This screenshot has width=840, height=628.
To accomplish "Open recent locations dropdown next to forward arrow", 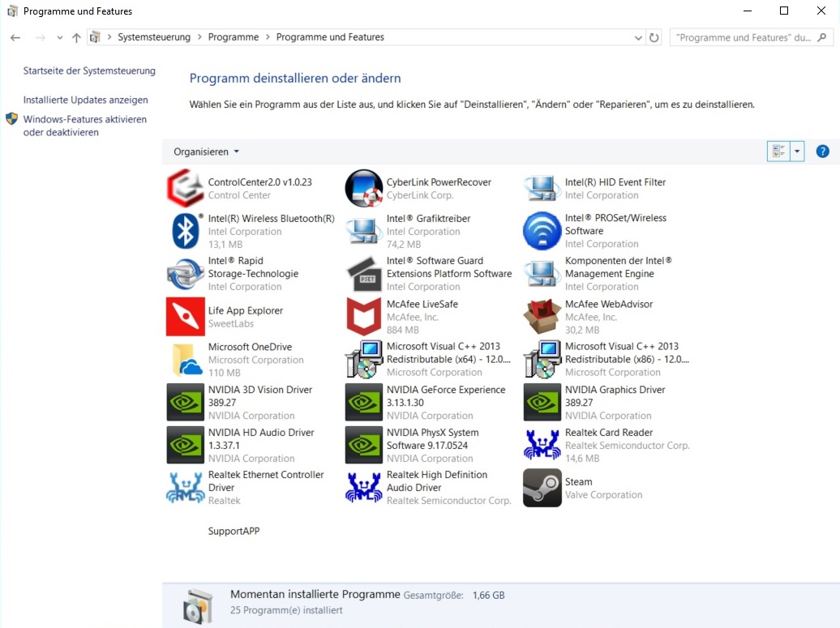I will (59, 37).
